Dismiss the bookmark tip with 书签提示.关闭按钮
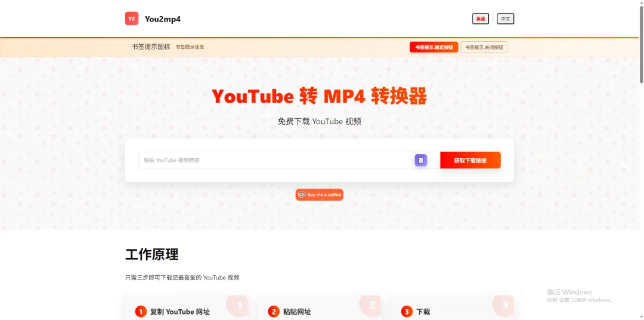 (x=484, y=47)
